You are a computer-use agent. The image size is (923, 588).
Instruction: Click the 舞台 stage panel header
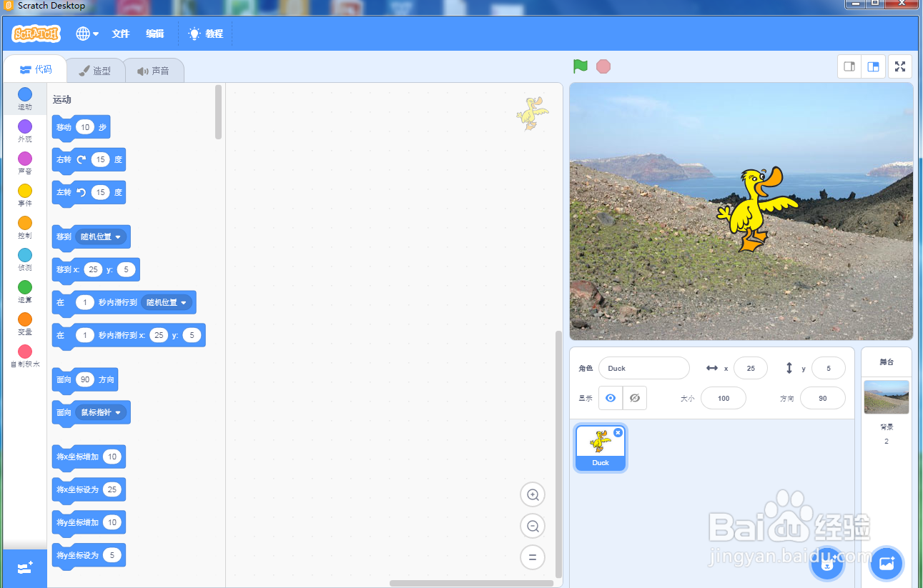tap(887, 362)
